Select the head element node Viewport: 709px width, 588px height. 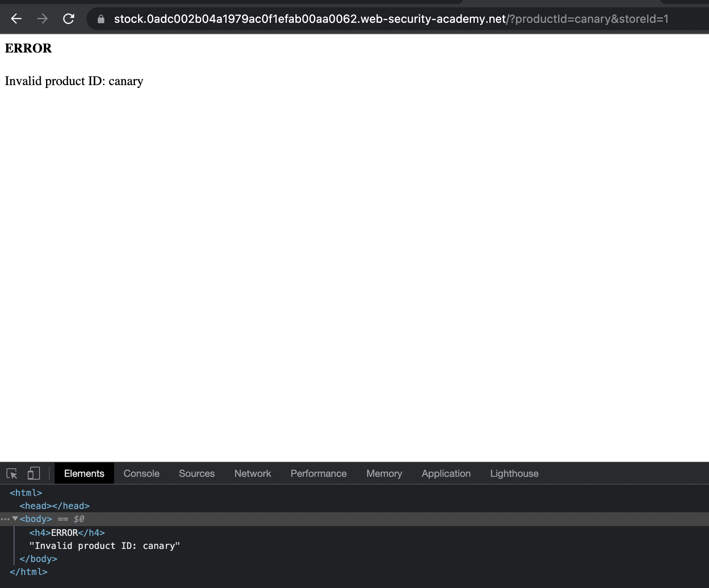[54, 506]
